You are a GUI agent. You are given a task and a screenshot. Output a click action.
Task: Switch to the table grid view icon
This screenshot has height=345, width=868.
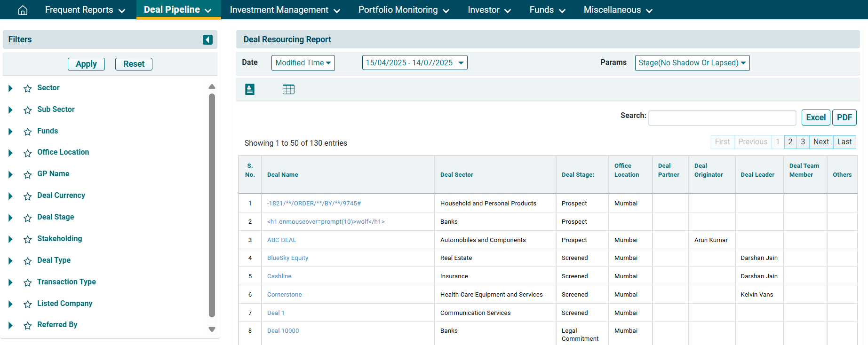tap(288, 89)
